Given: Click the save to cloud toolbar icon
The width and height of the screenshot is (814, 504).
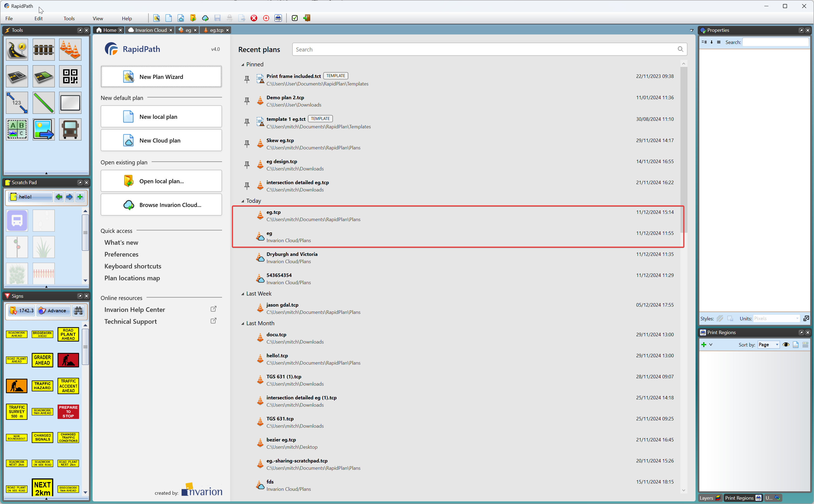Looking at the screenshot, I should coord(205,18).
